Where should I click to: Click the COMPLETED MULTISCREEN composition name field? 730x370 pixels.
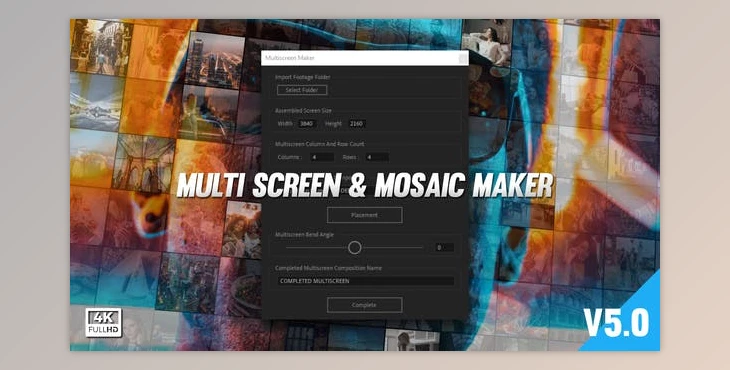pyautogui.click(x=365, y=281)
